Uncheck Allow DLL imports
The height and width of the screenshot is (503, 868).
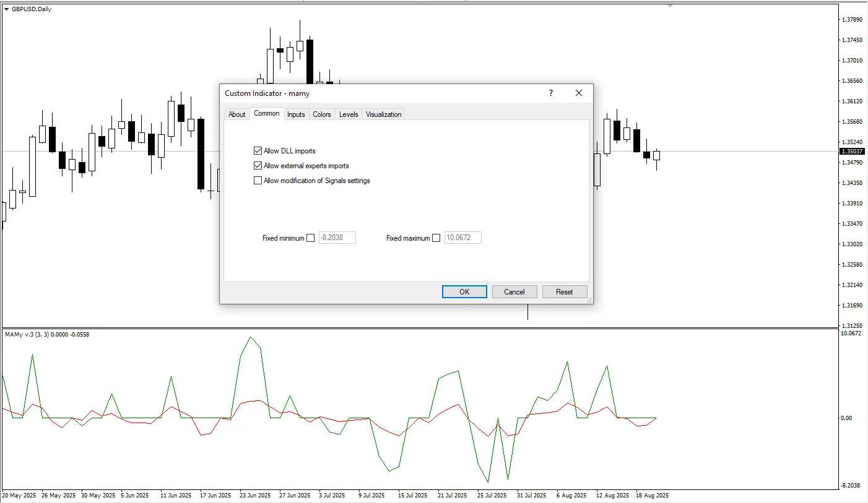[x=258, y=151]
